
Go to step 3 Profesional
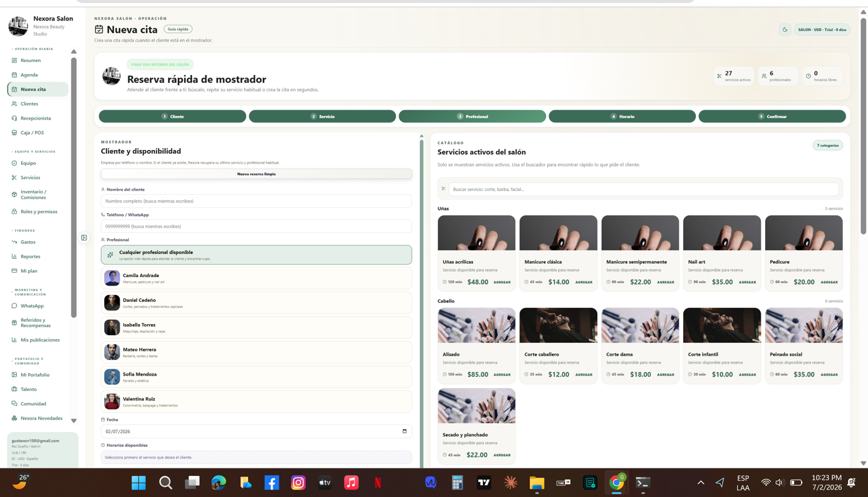[472, 116]
